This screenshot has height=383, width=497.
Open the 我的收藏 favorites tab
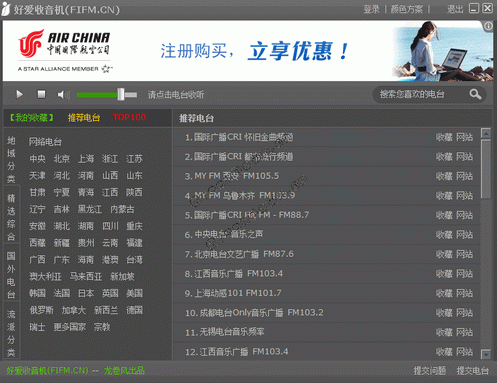tap(31, 118)
